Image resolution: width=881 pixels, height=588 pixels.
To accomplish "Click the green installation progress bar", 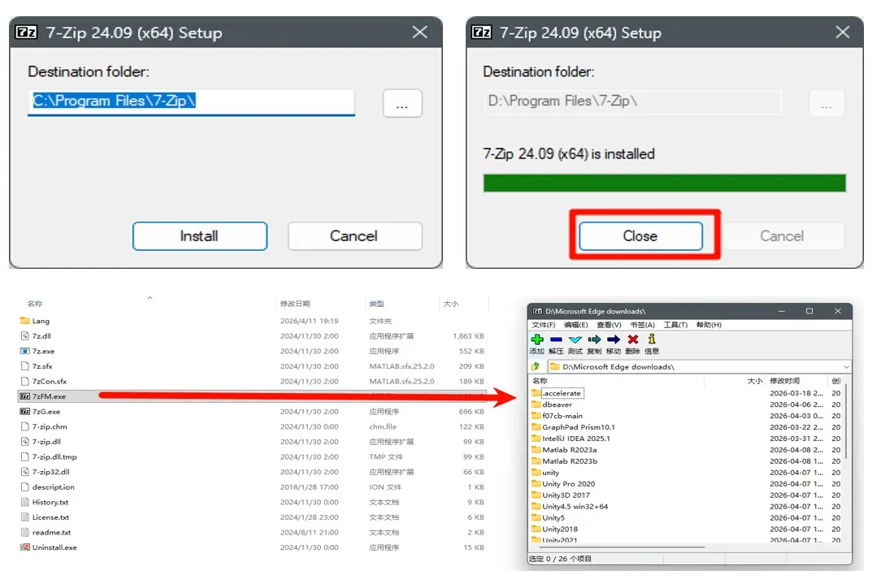I will click(x=664, y=183).
